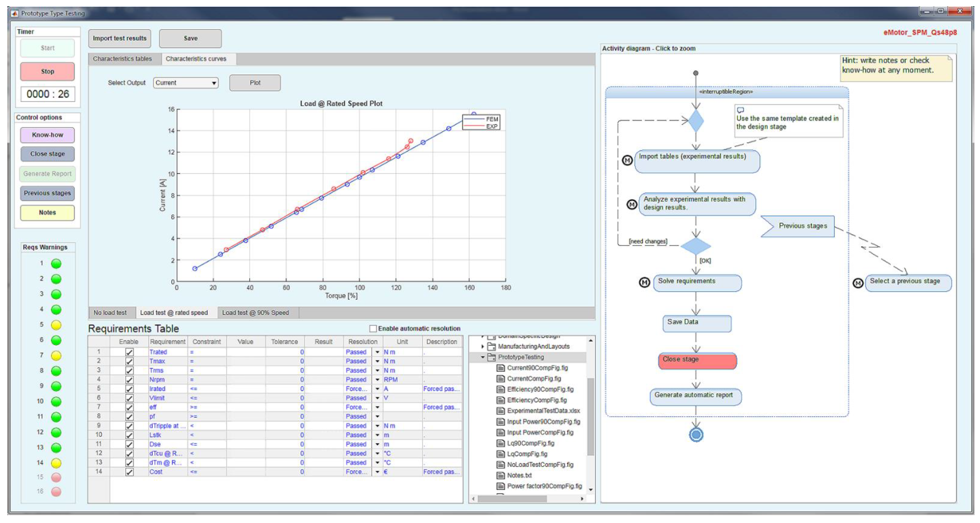Uncheck Enable for the Trated requirement
The height and width of the screenshot is (523, 980).
tap(129, 352)
